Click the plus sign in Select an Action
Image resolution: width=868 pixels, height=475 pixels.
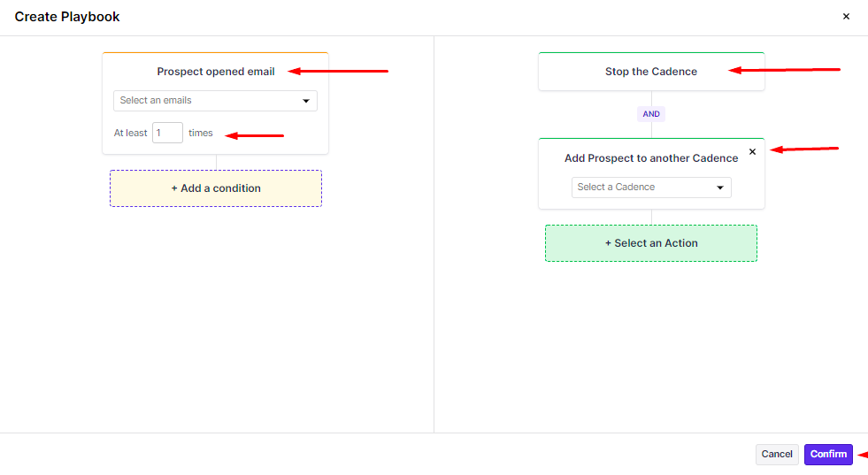click(609, 243)
